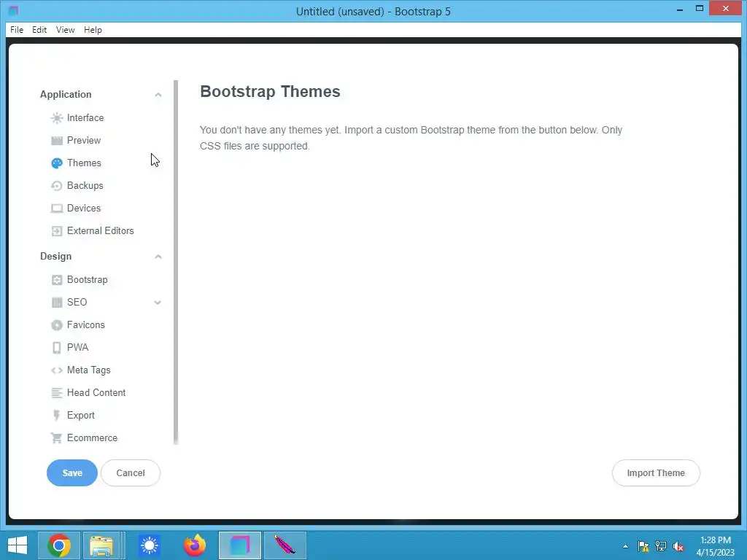Click the Bootstrap Themes heading
747x560 pixels.
(270, 91)
